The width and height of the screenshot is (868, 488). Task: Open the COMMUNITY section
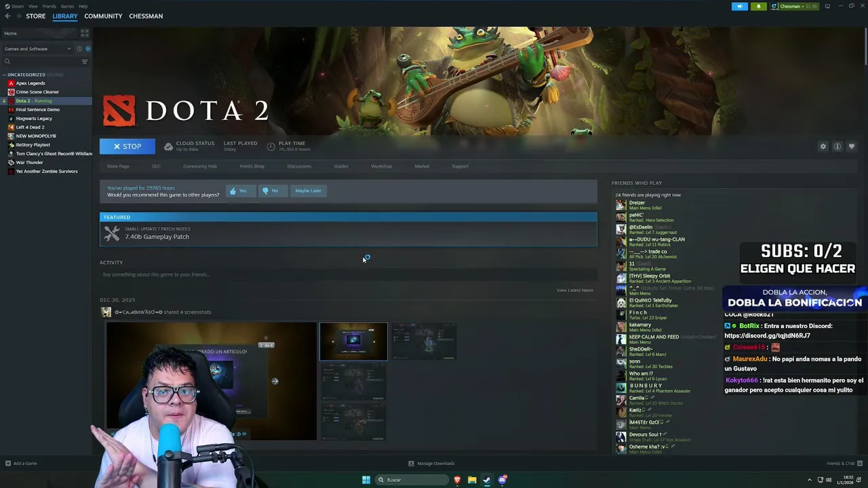(x=103, y=16)
